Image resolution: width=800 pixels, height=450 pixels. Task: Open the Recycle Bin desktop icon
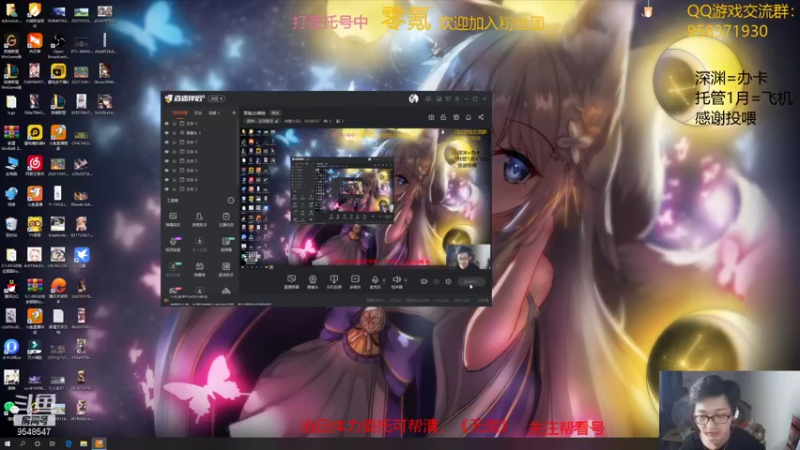[x=11, y=228]
